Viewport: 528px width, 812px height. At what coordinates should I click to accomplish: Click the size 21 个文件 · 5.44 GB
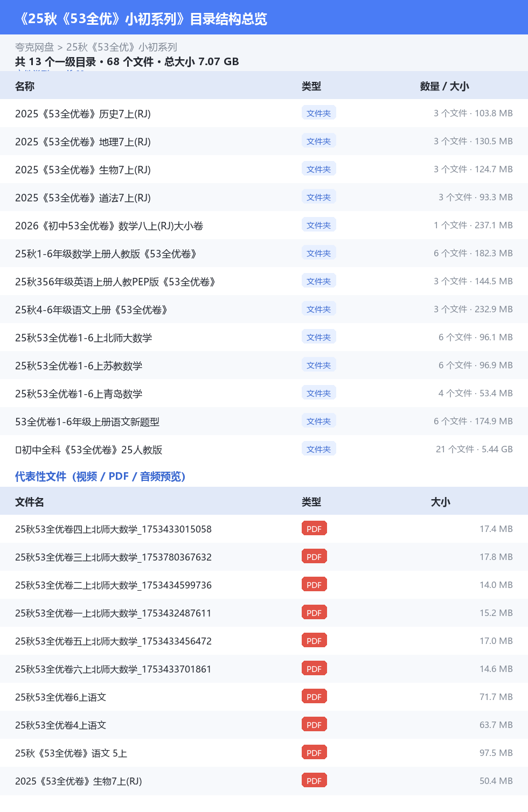(474, 449)
